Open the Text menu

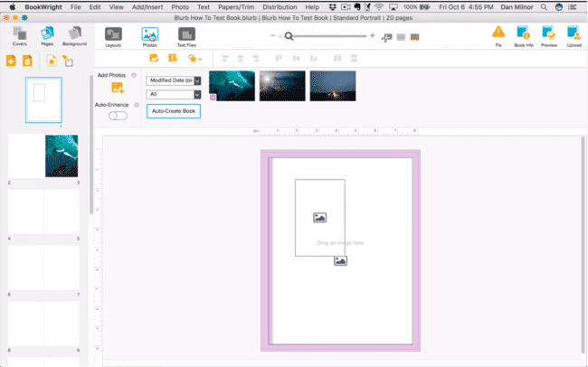tap(204, 6)
